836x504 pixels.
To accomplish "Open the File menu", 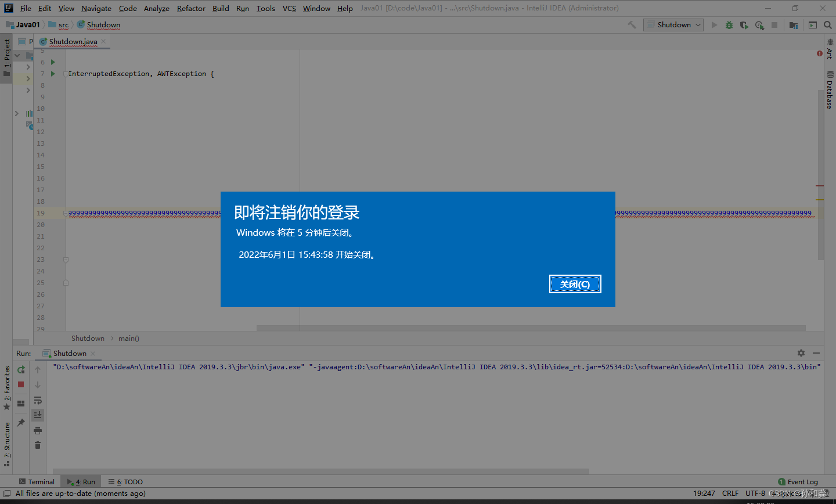I will [x=26, y=8].
